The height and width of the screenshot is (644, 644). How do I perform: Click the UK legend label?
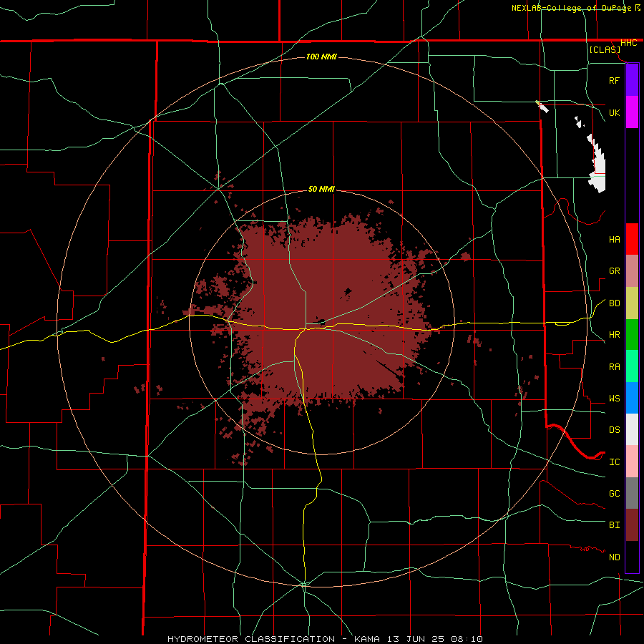click(x=614, y=112)
